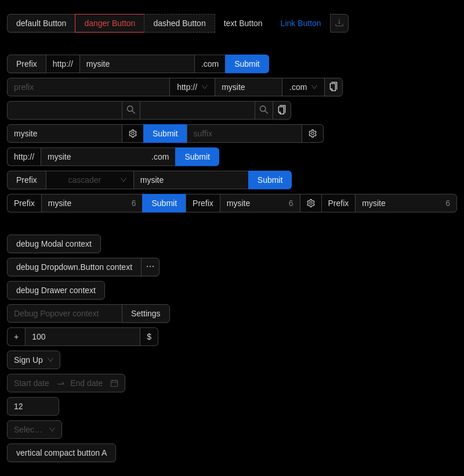This screenshot has width=464, height=476.
Task: Click the copy icon beside .com dropdown
Action: click(333, 87)
